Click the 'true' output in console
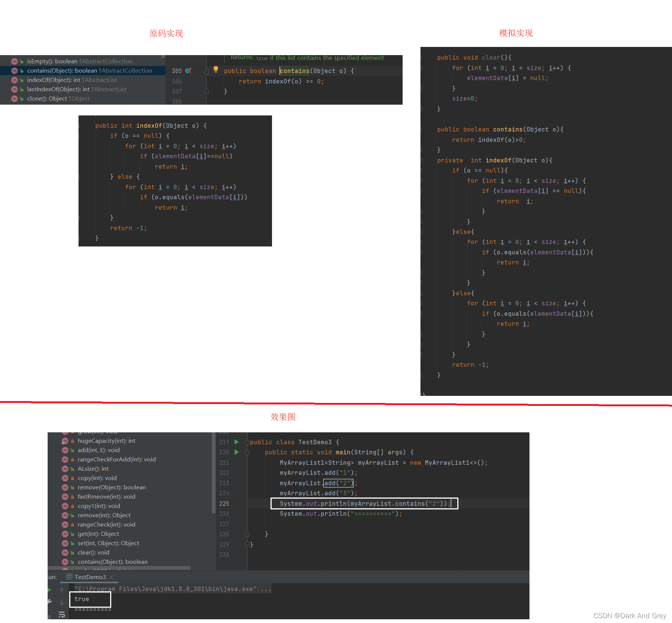 [x=82, y=599]
